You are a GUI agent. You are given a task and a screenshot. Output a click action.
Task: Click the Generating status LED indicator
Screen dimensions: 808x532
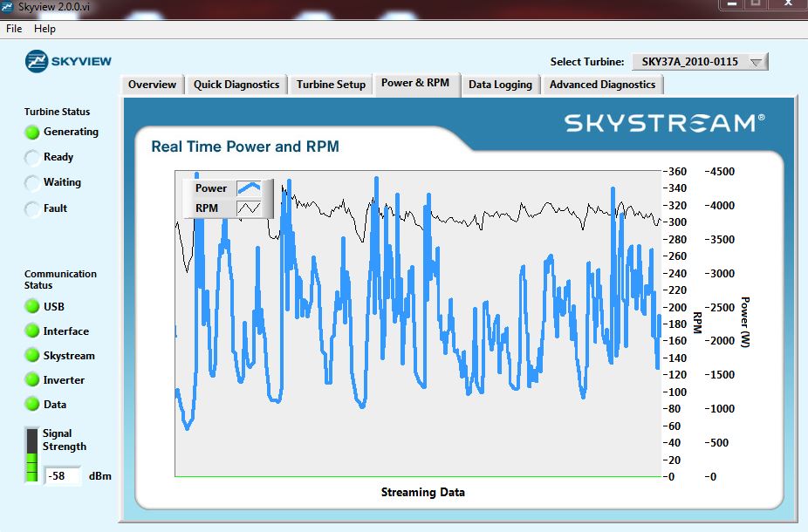pyautogui.click(x=32, y=133)
